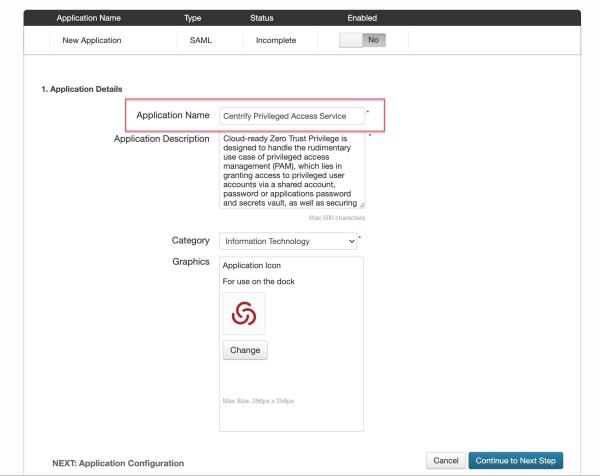Click the resize grip of description textarea
This screenshot has height=476, width=600.
362,205
